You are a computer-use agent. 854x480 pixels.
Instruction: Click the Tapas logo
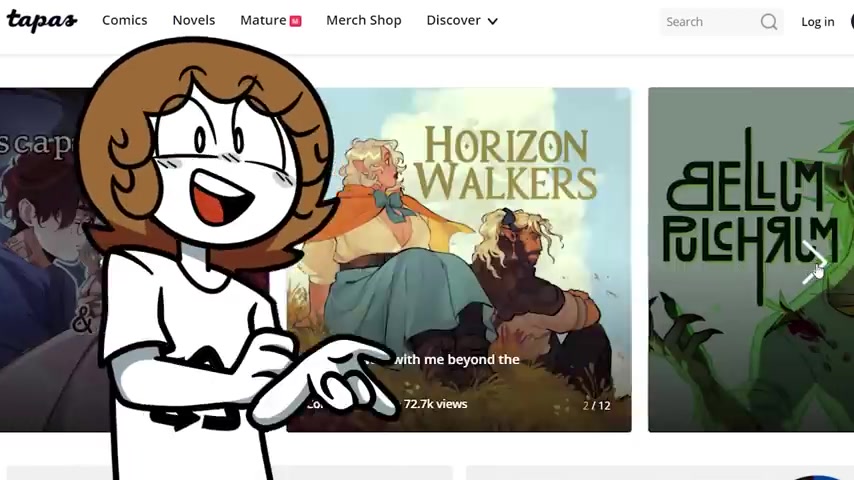tap(41, 21)
